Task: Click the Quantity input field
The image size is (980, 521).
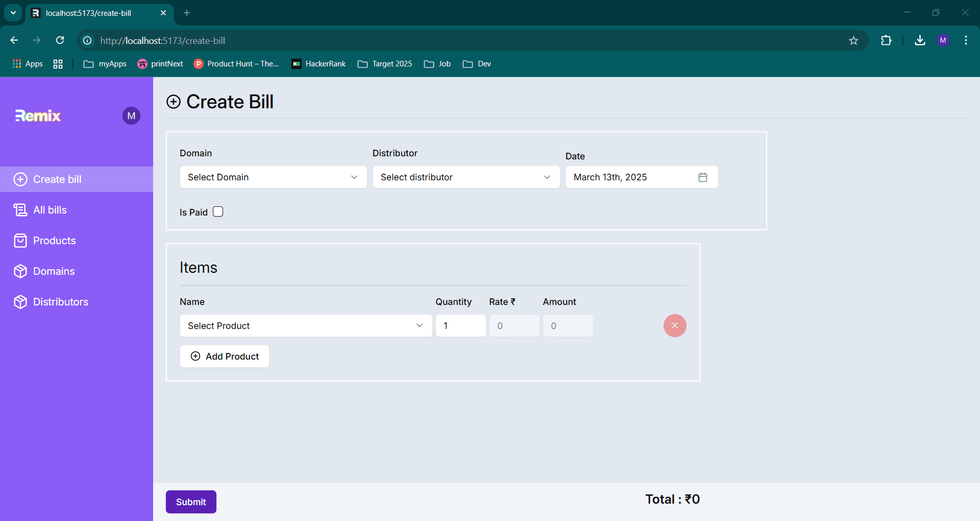Action: tap(460, 326)
